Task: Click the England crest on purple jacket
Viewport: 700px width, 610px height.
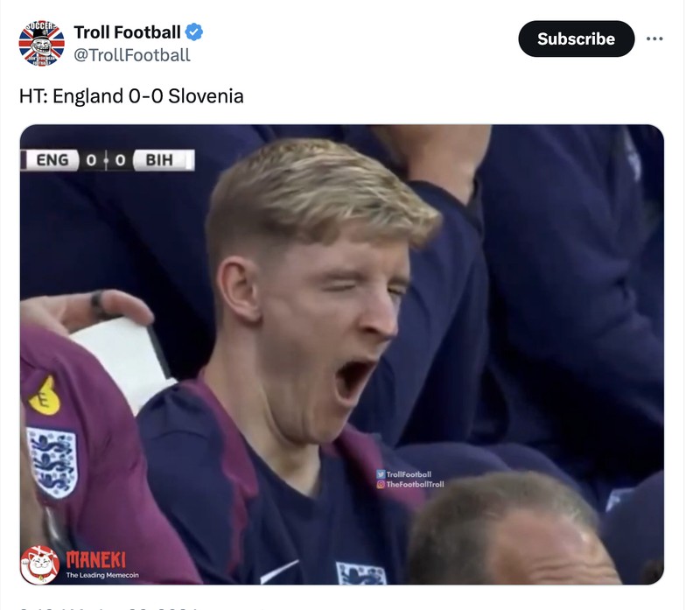Action: 54,458
